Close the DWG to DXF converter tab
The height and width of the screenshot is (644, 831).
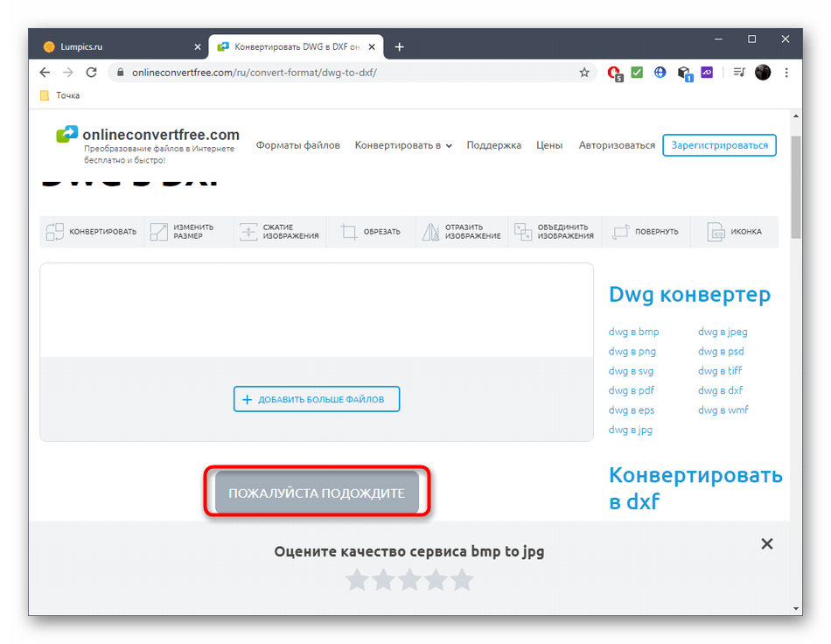pyautogui.click(x=372, y=47)
